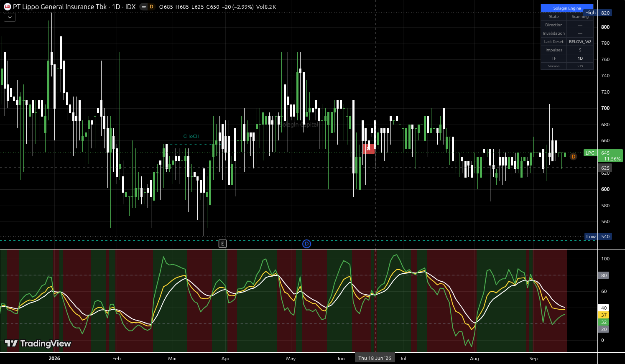
Task: Click the C650 close value
Action: point(213,7)
